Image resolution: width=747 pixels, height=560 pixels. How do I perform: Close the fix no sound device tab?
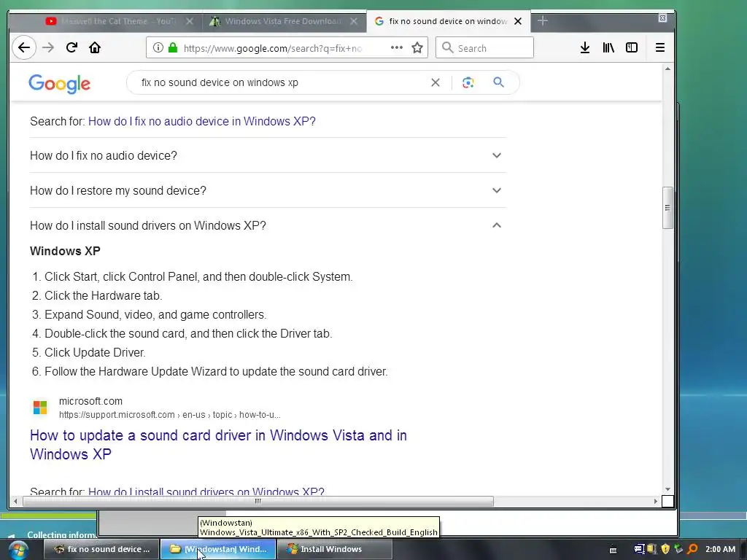518,21
